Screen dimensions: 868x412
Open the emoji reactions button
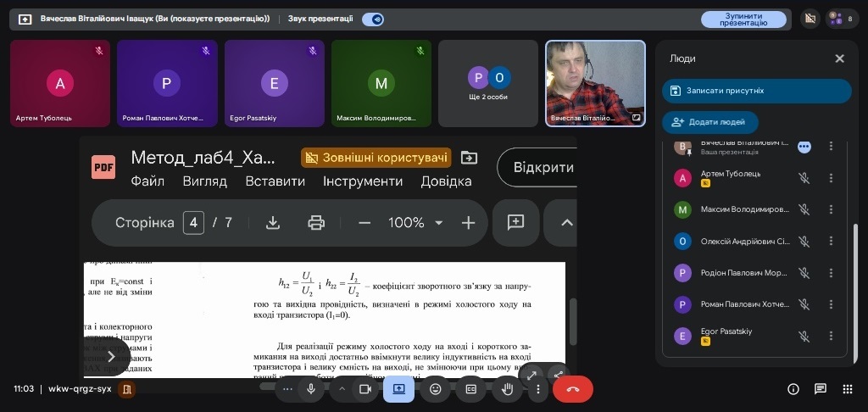[435, 389]
